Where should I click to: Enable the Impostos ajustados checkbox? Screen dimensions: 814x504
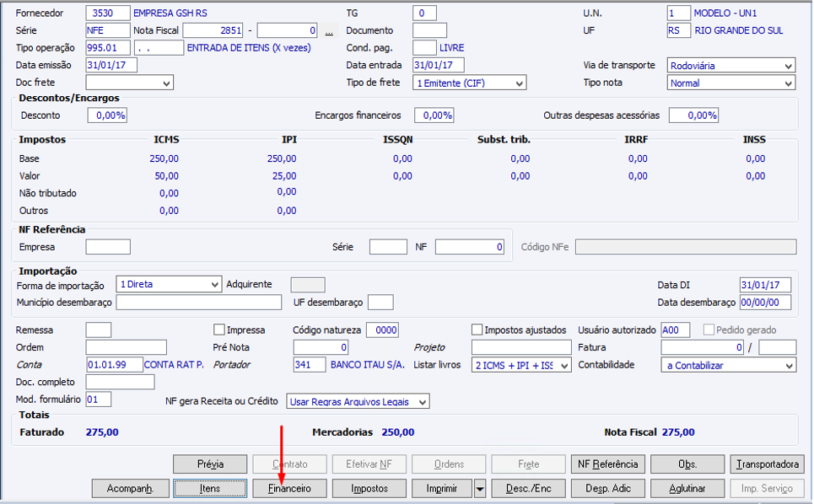point(477,330)
